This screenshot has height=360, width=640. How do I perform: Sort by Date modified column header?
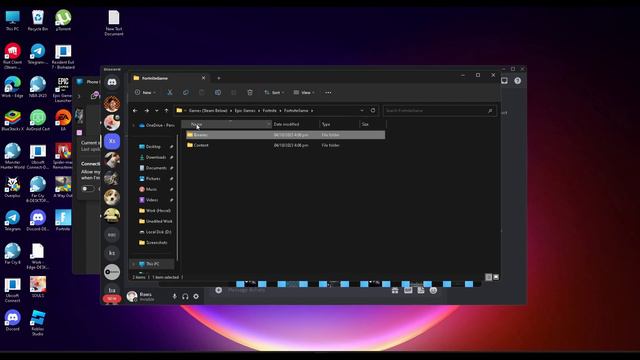296,124
